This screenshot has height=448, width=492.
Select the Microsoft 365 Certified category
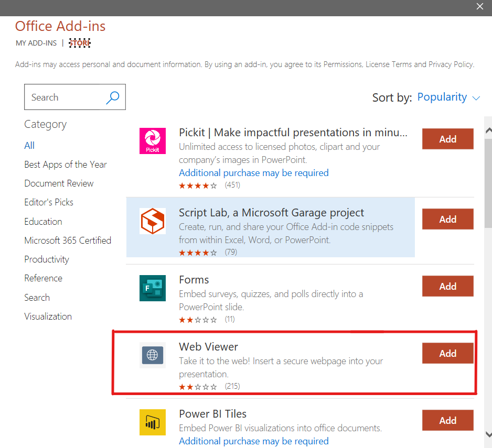[x=68, y=241]
